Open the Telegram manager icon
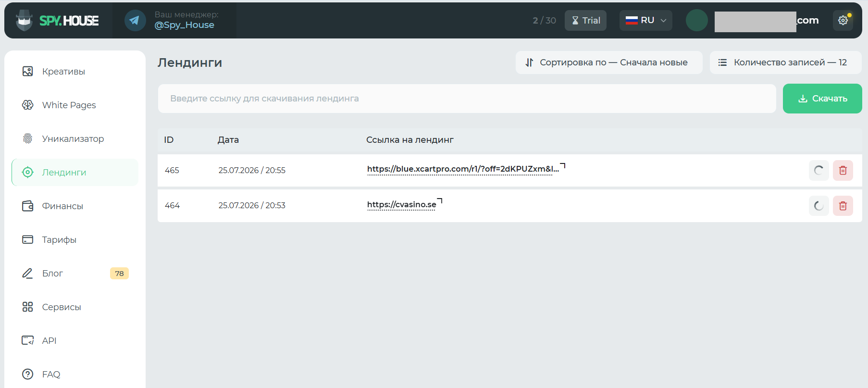868x388 pixels. tap(135, 21)
